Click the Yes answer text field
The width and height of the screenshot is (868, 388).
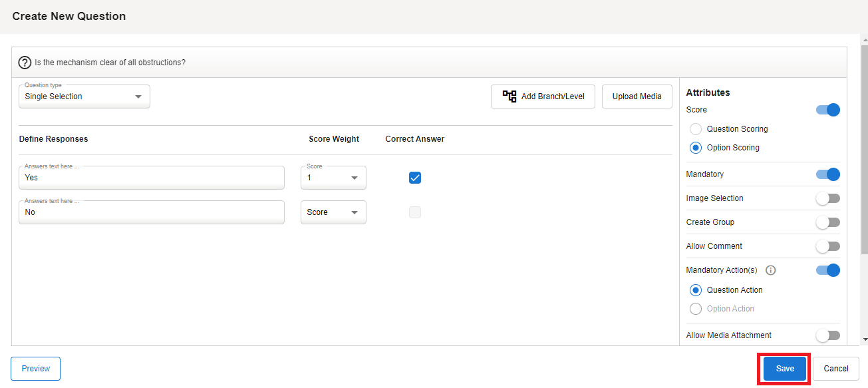tap(152, 178)
